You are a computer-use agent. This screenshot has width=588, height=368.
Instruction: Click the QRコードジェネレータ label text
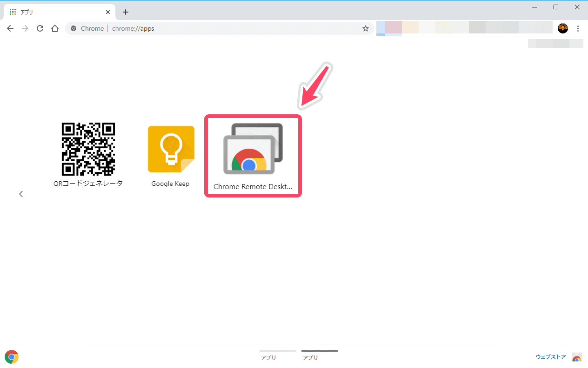pos(88,184)
